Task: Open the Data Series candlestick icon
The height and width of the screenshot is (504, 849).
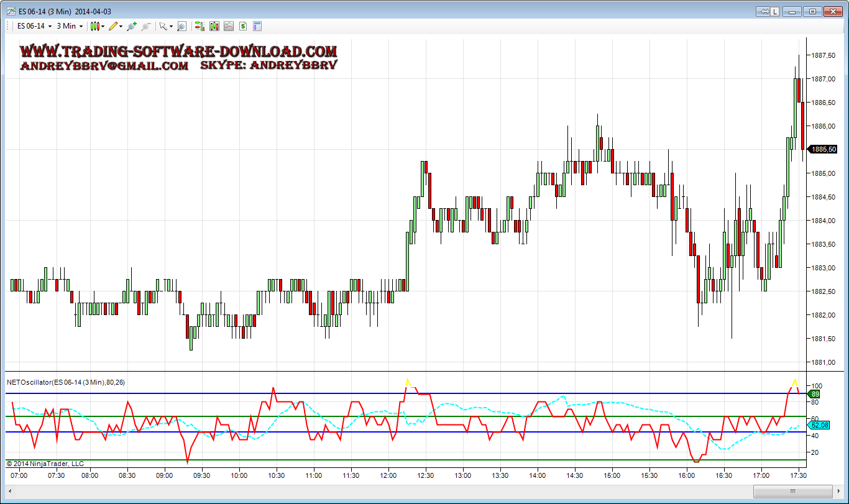Action: click(214, 26)
